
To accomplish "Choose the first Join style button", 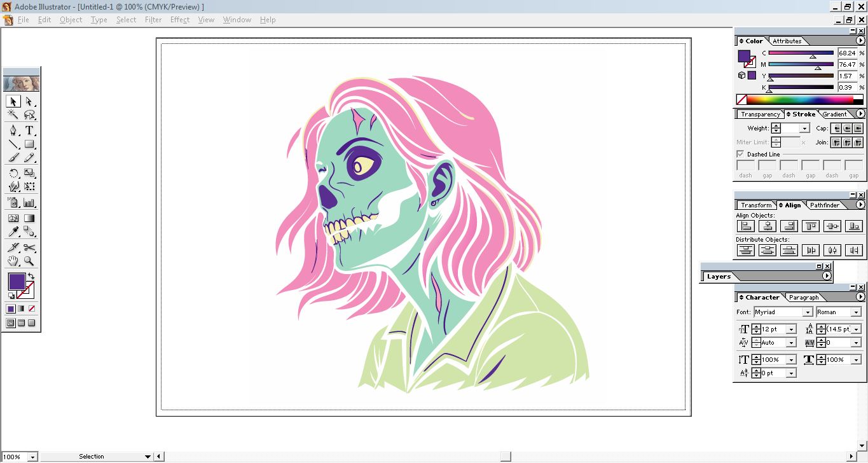I will coord(837,142).
